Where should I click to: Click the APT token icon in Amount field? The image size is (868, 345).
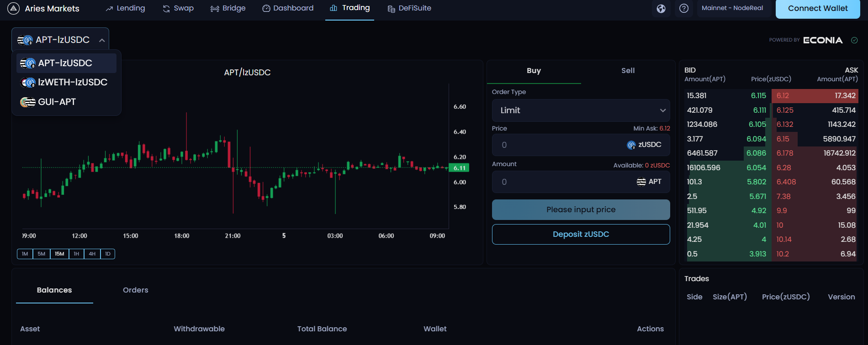641,182
